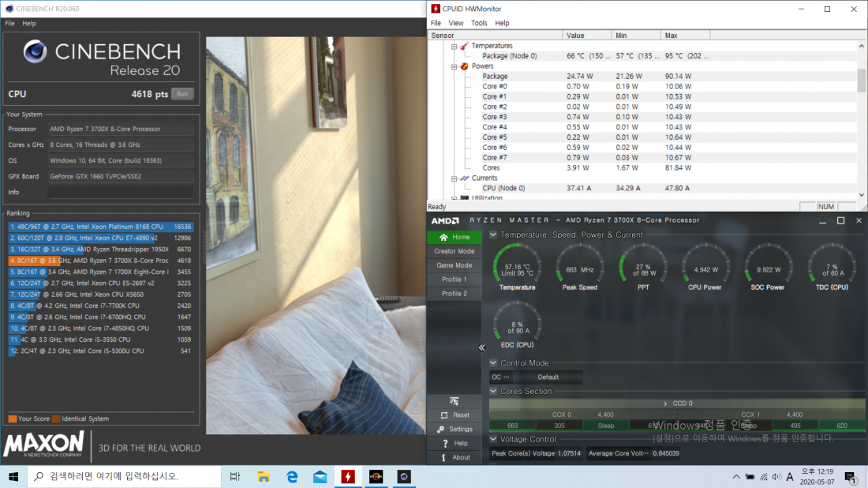Screen dimensions: 868x488
Task: Click the Cinebench title bar app icon
Action: click(x=9, y=9)
